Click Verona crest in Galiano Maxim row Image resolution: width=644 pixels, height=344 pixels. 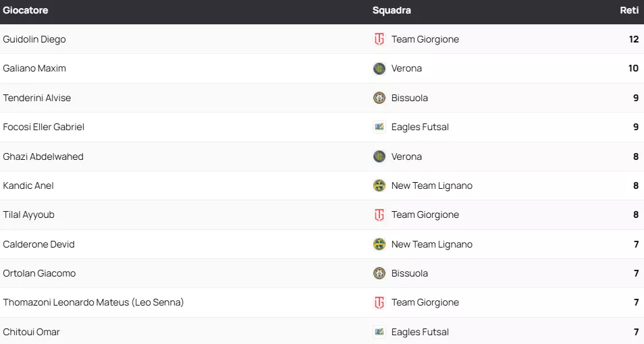pos(379,68)
